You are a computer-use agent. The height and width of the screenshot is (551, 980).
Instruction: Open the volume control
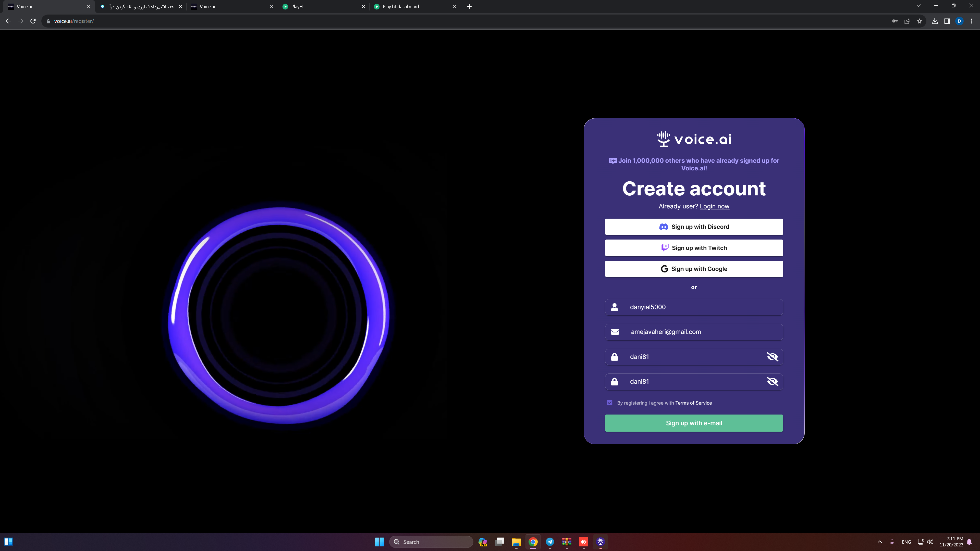930,542
